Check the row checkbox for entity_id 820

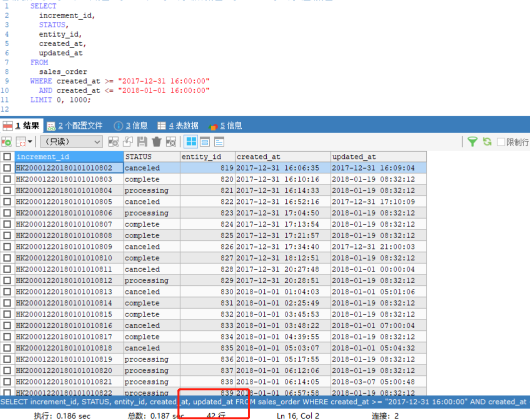click(x=7, y=179)
